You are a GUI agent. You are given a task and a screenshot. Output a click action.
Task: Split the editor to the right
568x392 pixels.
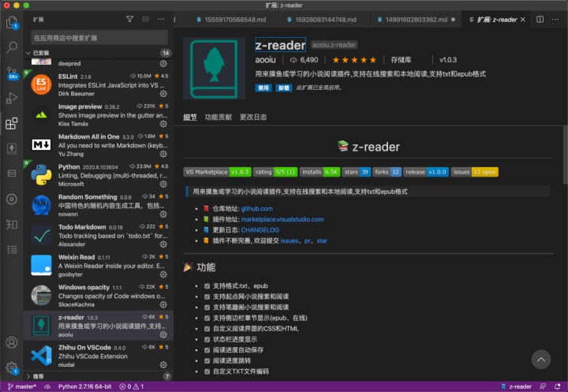[x=540, y=19]
